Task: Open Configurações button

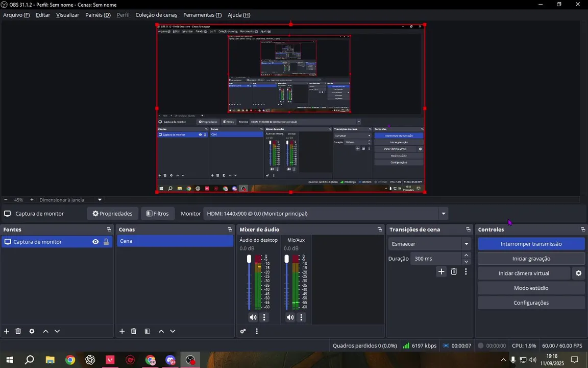Action: click(531, 303)
